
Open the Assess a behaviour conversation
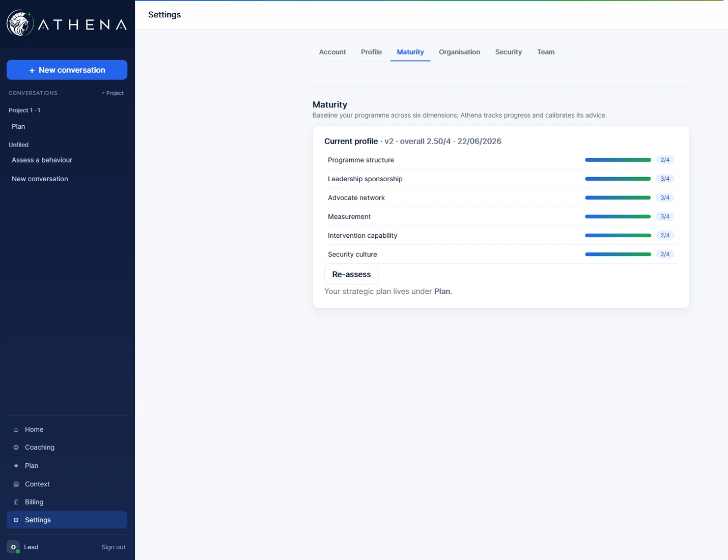(x=67, y=160)
